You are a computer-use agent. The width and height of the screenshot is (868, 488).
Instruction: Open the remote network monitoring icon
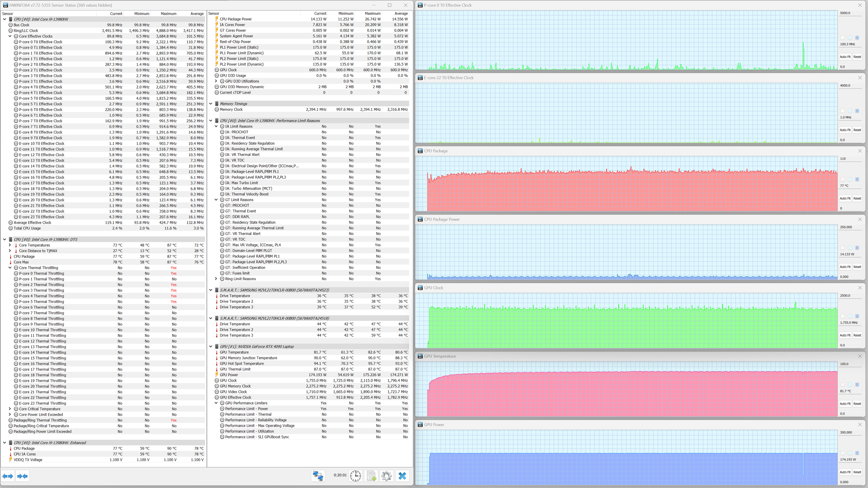(318, 476)
